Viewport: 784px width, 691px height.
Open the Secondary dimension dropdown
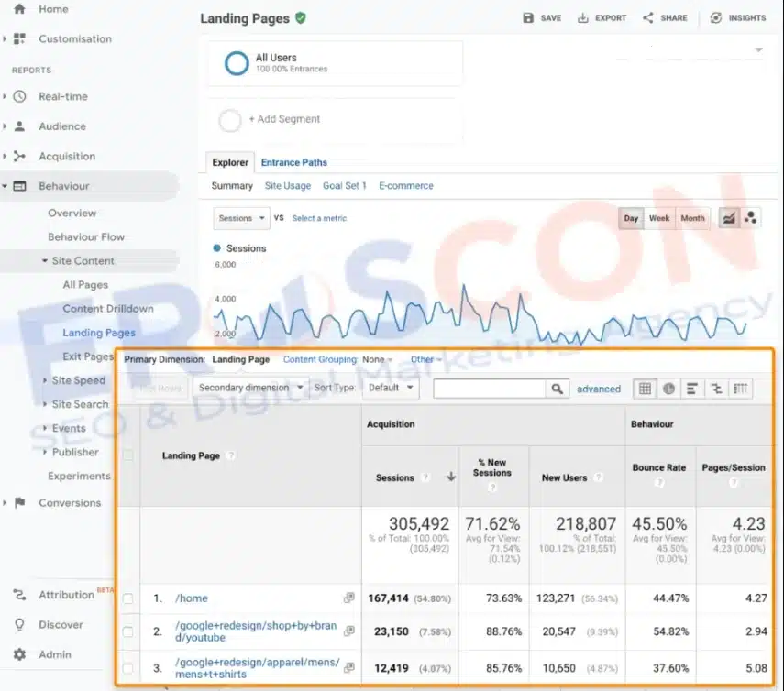(x=249, y=388)
